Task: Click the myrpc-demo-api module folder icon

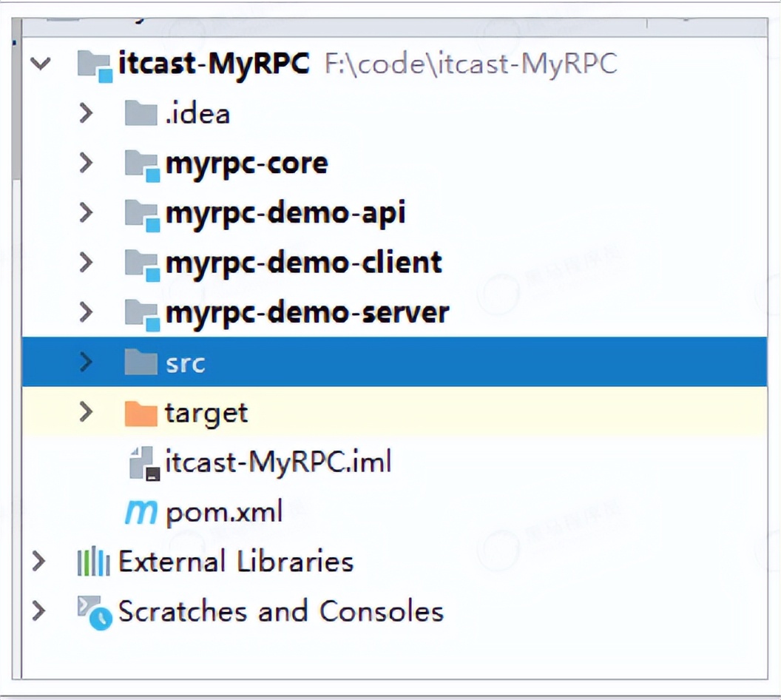Action: [x=143, y=215]
